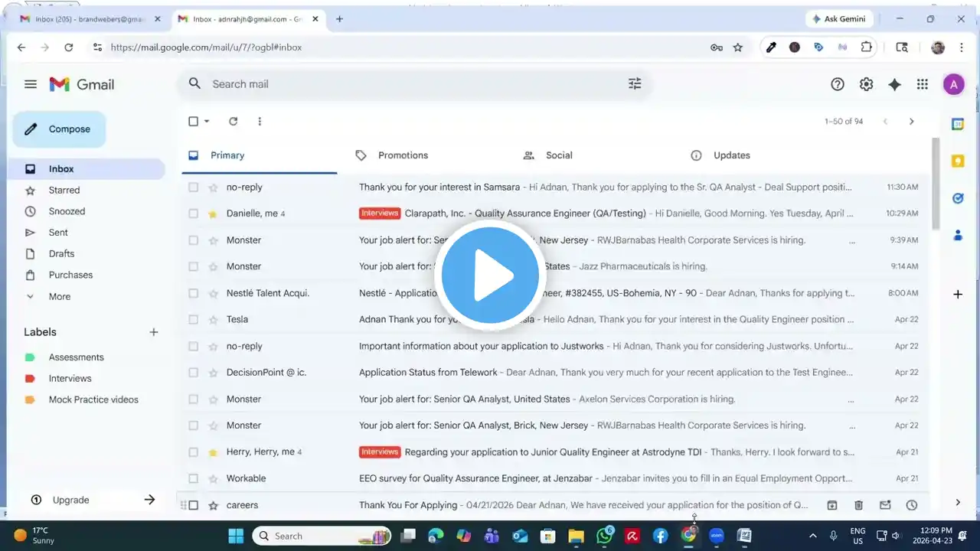This screenshot has height=551, width=980.
Task: Open Chrome's three-dot menu
Action: point(962,47)
